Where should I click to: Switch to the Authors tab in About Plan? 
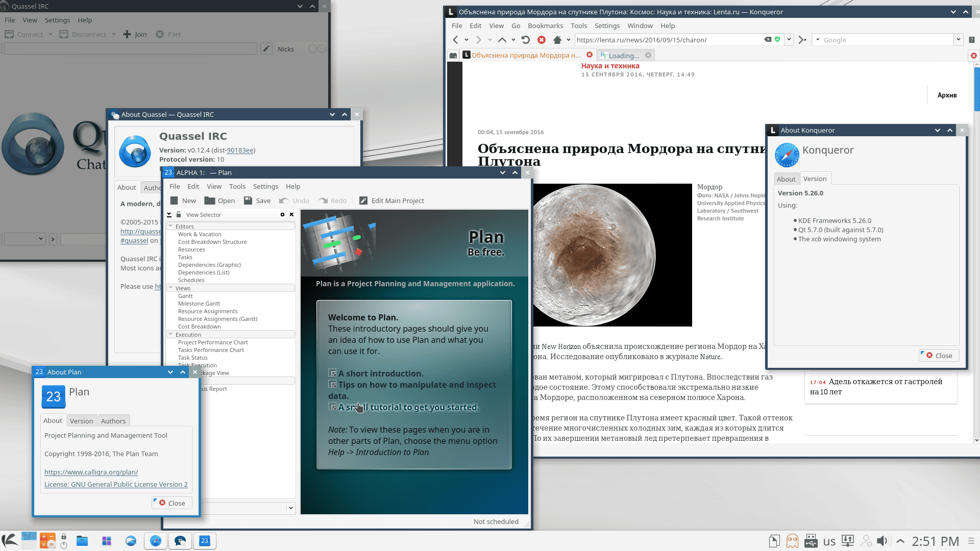click(x=113, y=421)
